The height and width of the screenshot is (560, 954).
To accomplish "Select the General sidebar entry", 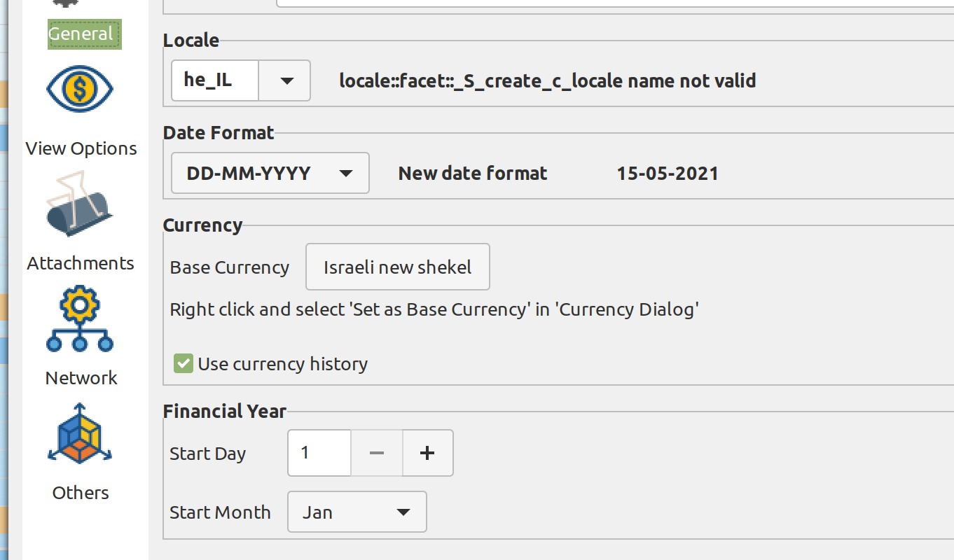I will 84,33.
